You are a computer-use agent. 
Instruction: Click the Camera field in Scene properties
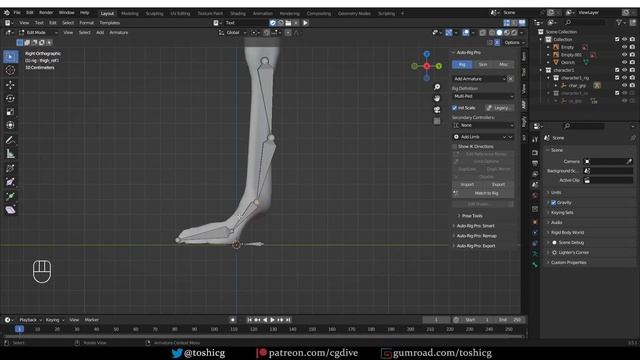coord(608,162)
